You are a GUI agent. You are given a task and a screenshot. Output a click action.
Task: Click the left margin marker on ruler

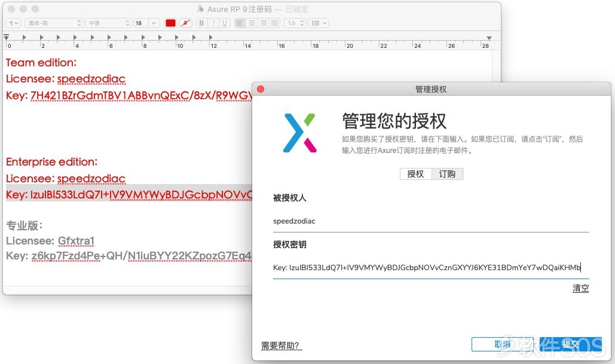pos(6,37)
